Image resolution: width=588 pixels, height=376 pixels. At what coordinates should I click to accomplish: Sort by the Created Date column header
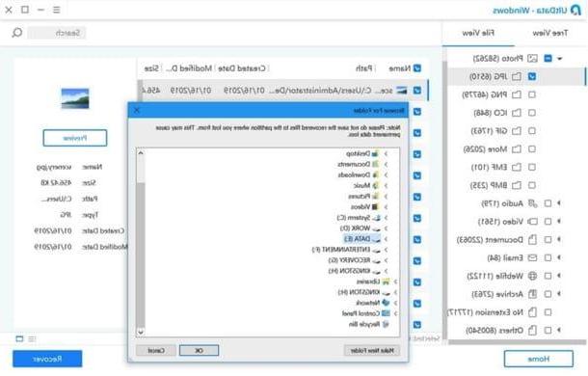(242, 68)
